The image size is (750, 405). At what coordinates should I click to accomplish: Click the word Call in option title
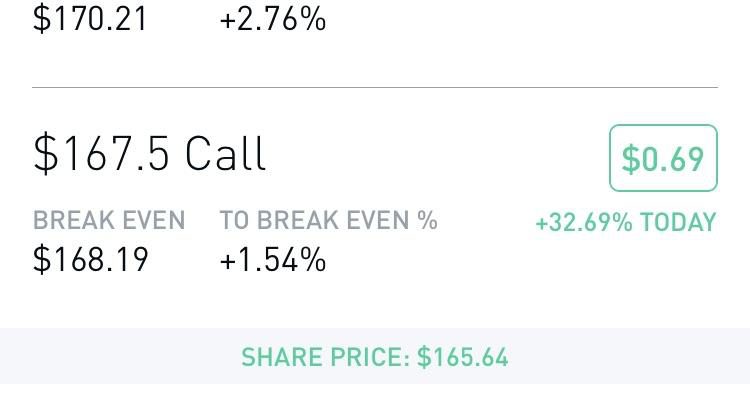click(225, 153)
